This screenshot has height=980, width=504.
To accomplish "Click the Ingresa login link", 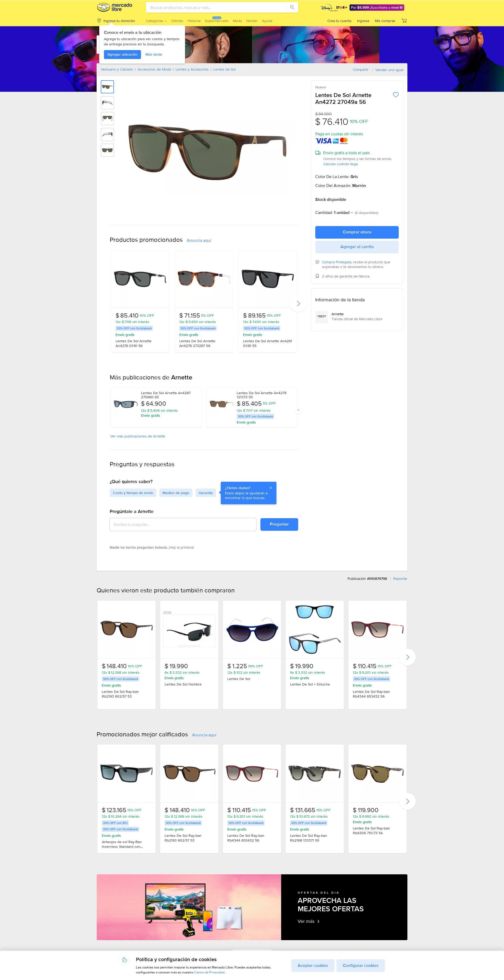I will (x=363, y=21).
